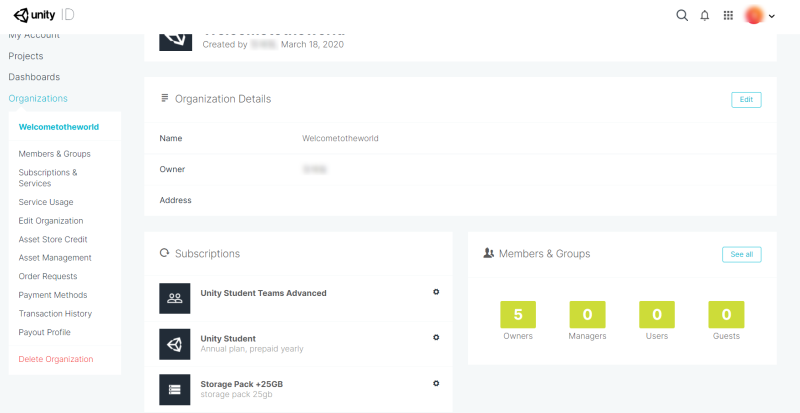Click the 0 Managers count tile
Viewport: 800px width, 413px height.
pos(587,314)
